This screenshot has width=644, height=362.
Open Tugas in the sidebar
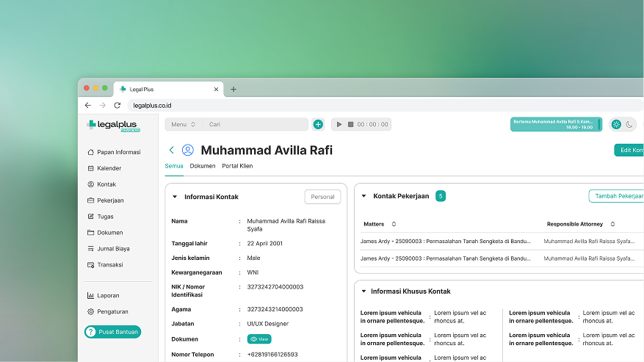[105, 217]
